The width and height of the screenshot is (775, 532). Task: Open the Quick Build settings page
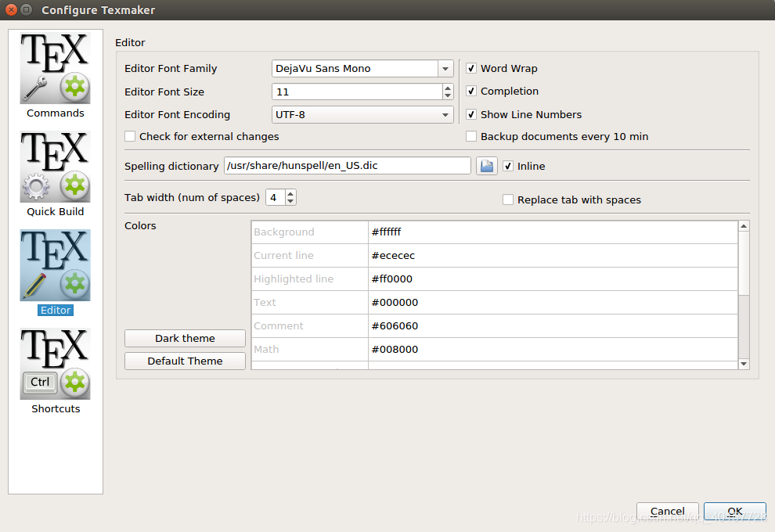(55, 174)
